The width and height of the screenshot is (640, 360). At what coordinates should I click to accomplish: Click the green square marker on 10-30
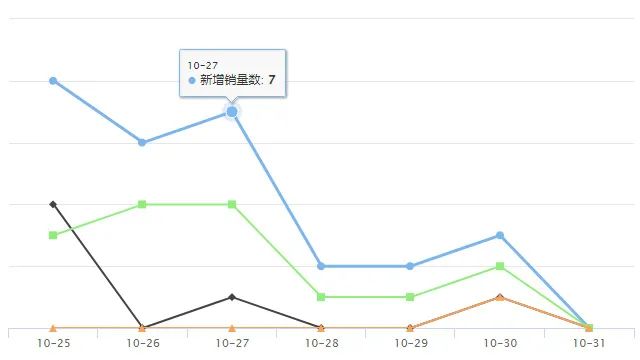500,266
